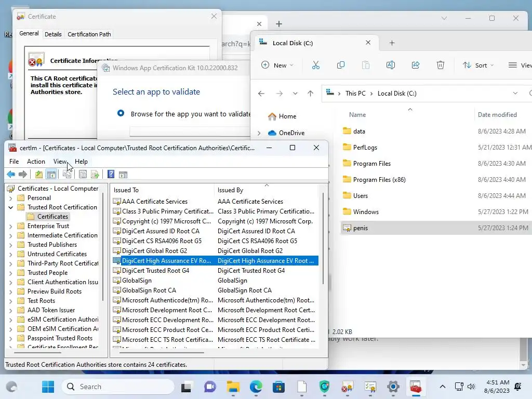This screenshot has height=399, width=532.
Task: Click the certificate list horizontal scrollbar
Action: (162, 353)
